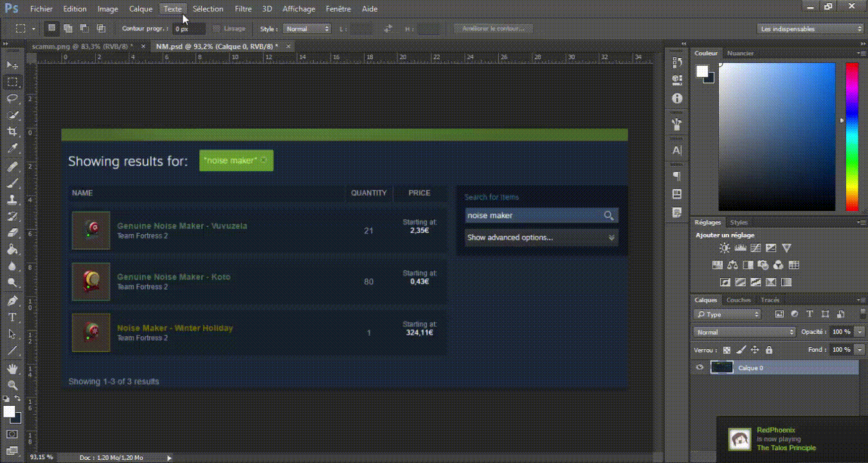Click the foreground color swatch in toolbar
This screenshot has height=463, width=868.
pyautogui.click(x=9, y=412)
